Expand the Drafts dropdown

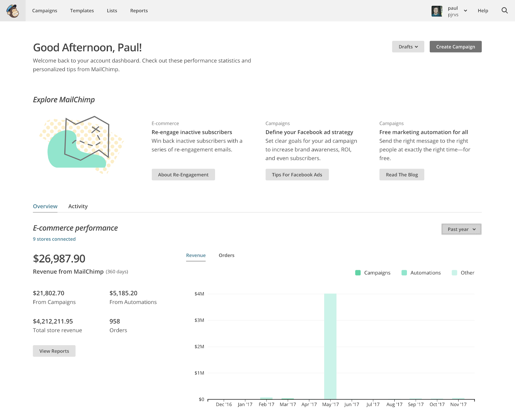point(408,47)
